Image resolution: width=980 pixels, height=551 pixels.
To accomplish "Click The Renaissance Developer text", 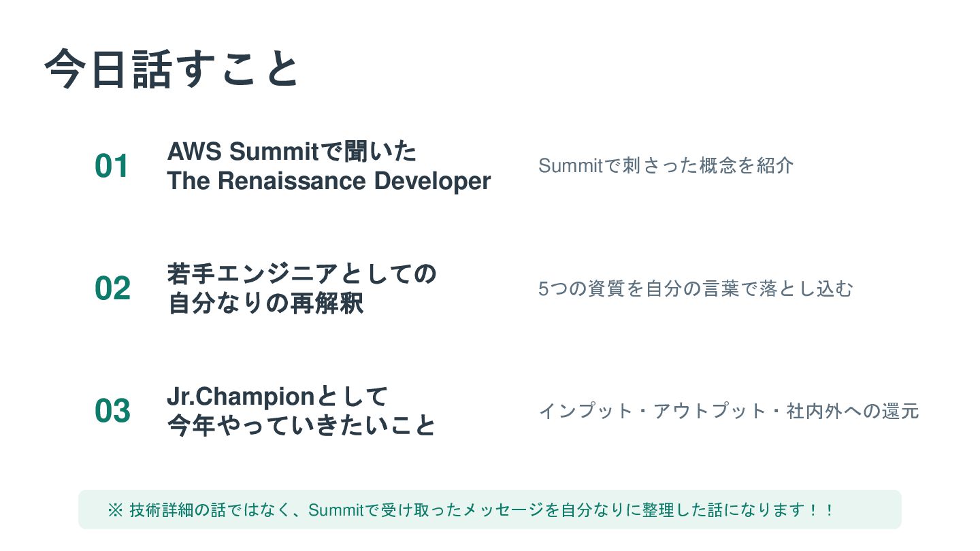I will pos(329,182).
